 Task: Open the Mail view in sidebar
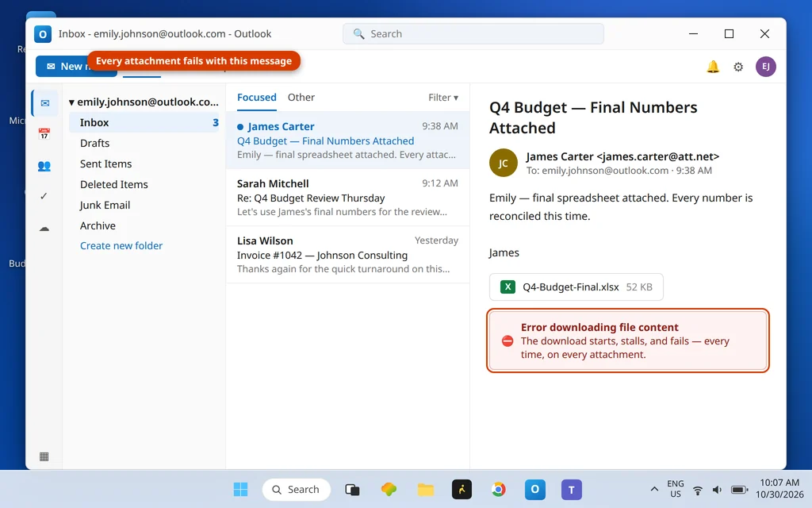point(45,103)
